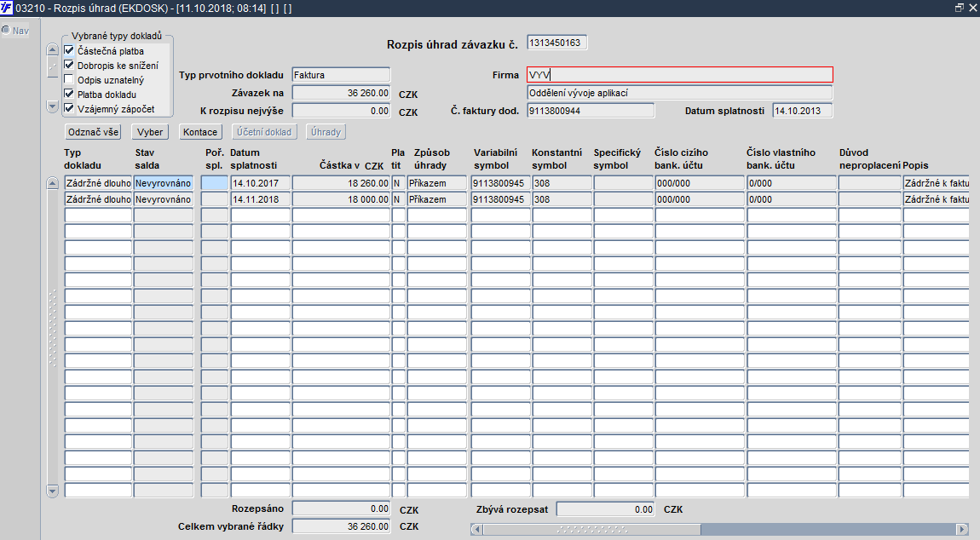Screen dimensions: 980x540
Task: Click Typ dokladu cell in the 14.10.2017 row
Action: click(98, 183)
